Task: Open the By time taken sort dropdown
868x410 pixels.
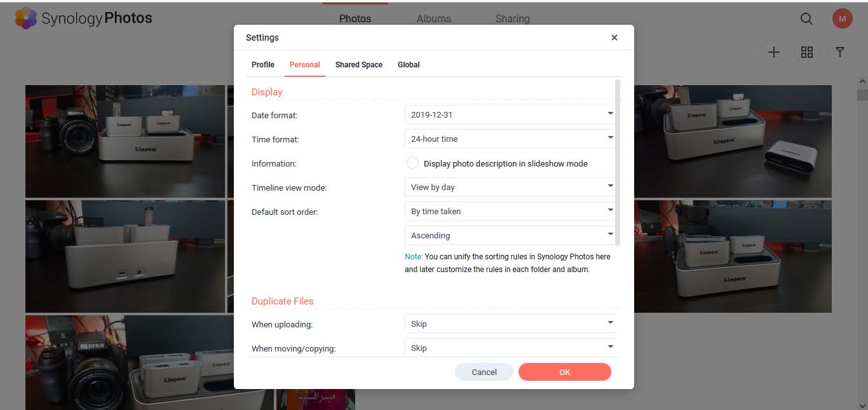Action: 510,211
